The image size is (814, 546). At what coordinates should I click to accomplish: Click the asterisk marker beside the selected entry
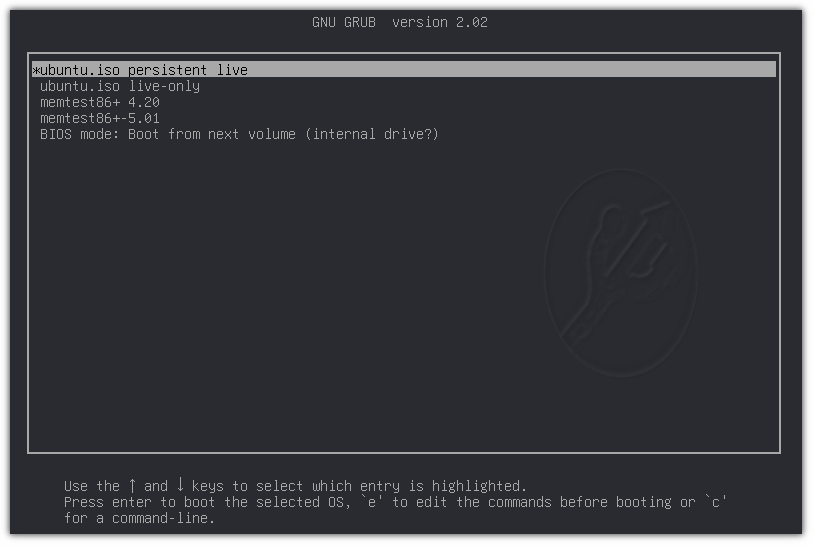(x=36, y=71)
